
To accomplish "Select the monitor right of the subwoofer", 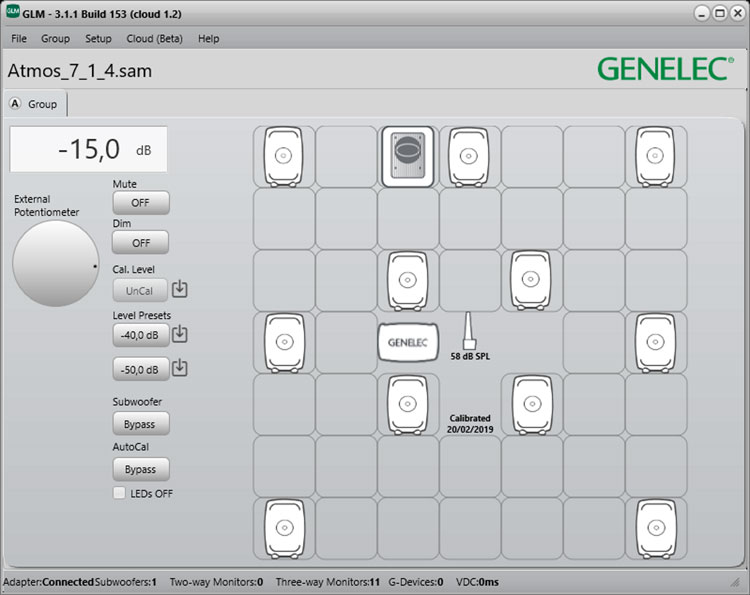I will [469, 156].
